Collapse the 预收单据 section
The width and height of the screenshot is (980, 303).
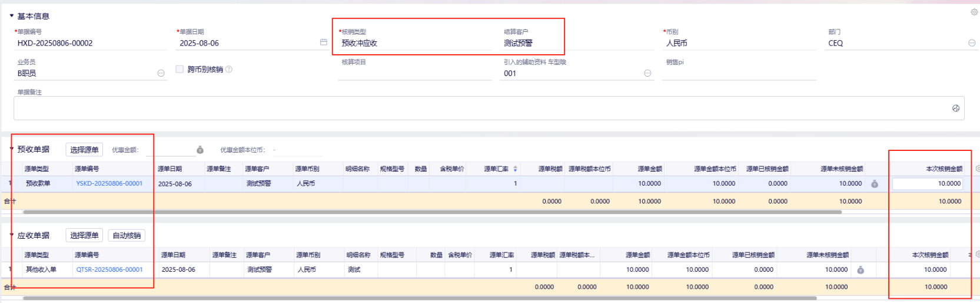click(12, 149)
